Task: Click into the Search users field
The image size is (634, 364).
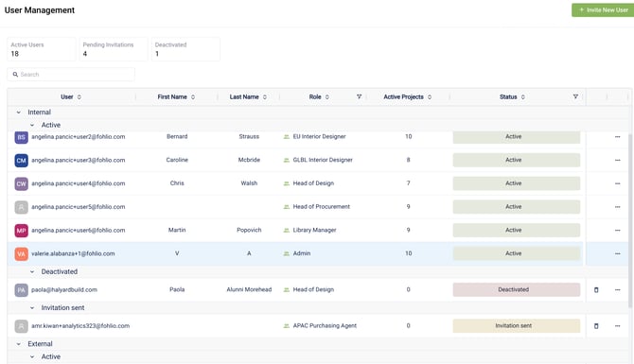Action: 71,75
